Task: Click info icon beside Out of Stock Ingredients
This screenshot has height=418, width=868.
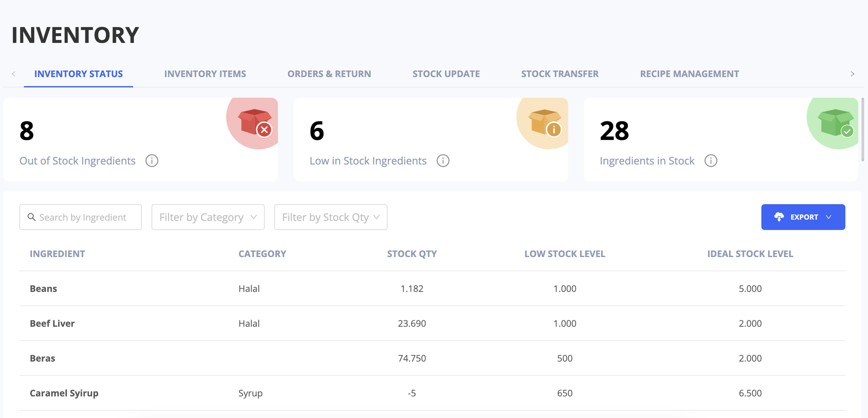Action: click(152, 160)
